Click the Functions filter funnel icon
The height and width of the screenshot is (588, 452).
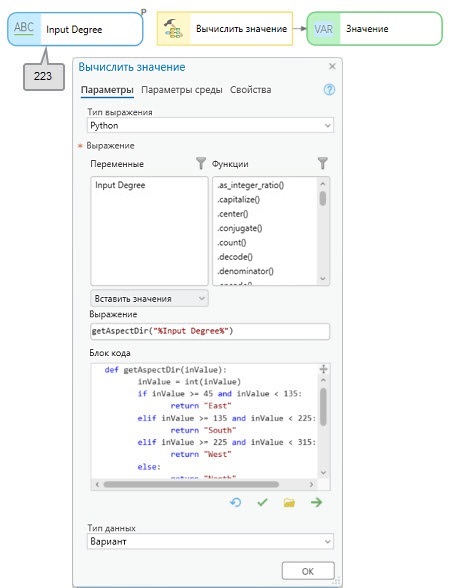pyautogui.click(x=322, y=164)
